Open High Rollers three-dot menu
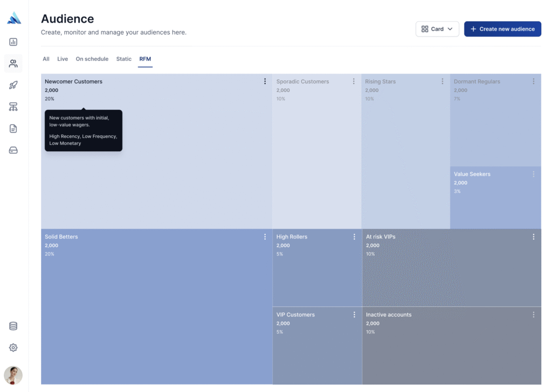Viewport: 552px width, 392px height. tap(354, 236)
